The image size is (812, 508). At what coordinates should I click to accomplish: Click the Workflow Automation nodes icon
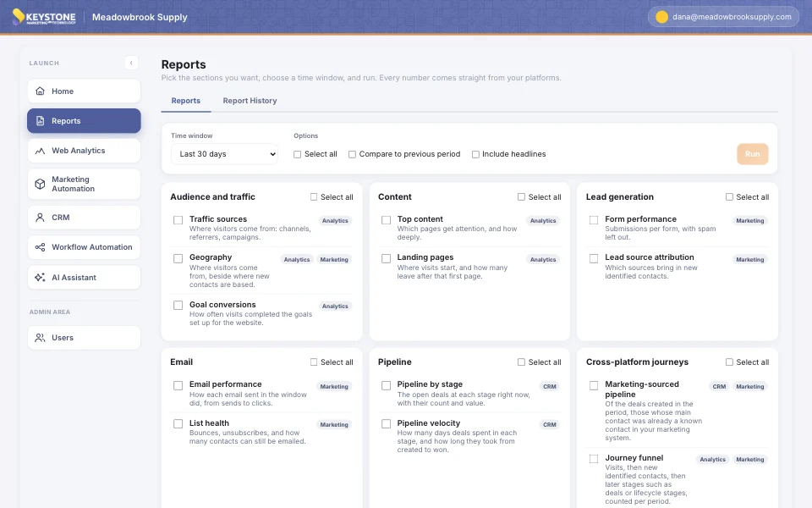(x=40, y=247)
